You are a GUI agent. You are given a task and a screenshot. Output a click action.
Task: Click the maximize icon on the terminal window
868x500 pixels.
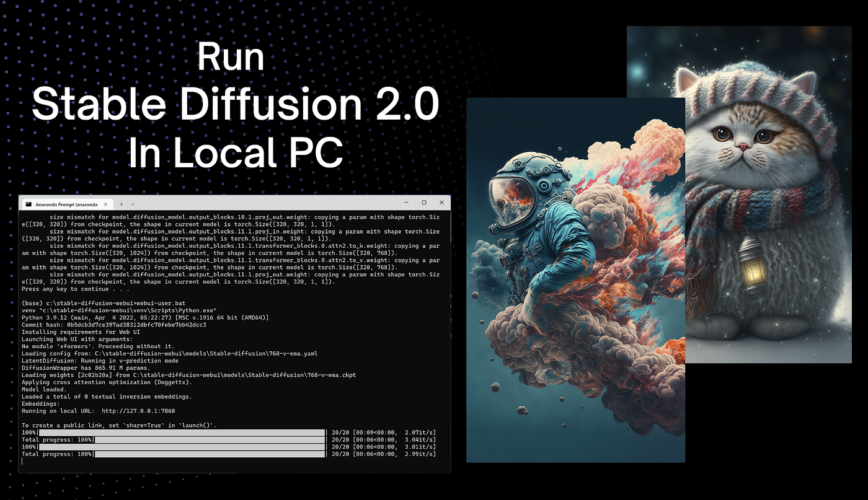click(423, 203)
